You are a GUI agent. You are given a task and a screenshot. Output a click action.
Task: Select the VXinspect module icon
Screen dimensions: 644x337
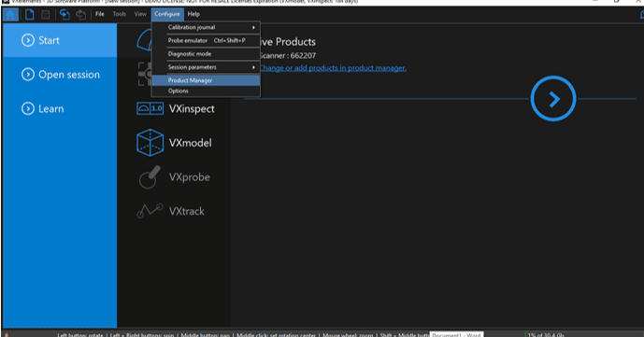(x=150, y=108)
